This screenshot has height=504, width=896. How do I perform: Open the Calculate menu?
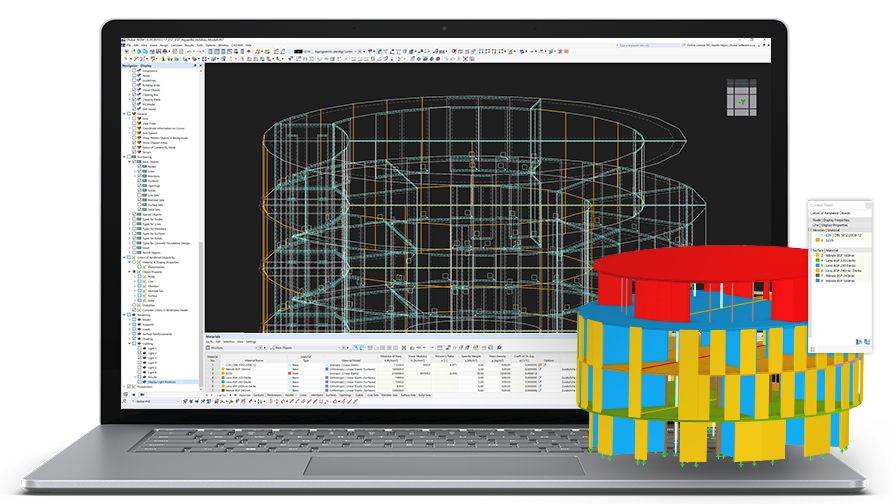pos(177,45)
